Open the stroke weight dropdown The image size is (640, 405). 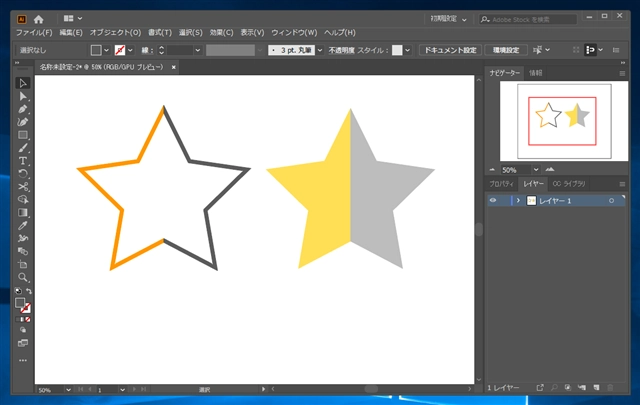point(198,50)
